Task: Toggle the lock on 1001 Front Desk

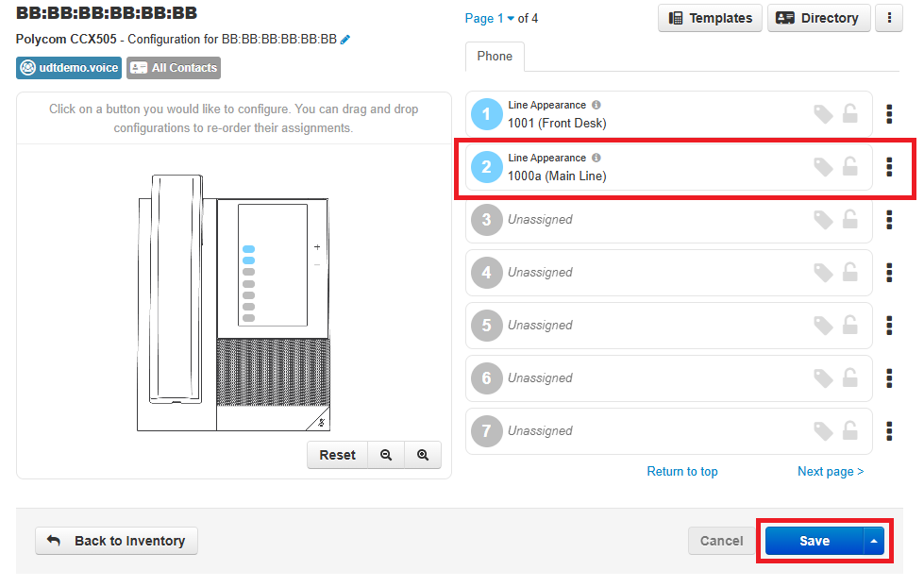Action: coord(850,114)
